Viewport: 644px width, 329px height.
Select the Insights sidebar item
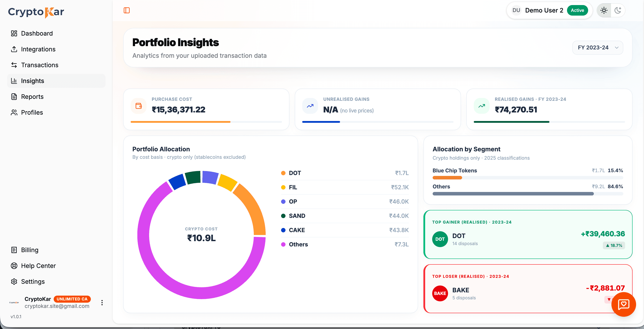pos(56,81)
